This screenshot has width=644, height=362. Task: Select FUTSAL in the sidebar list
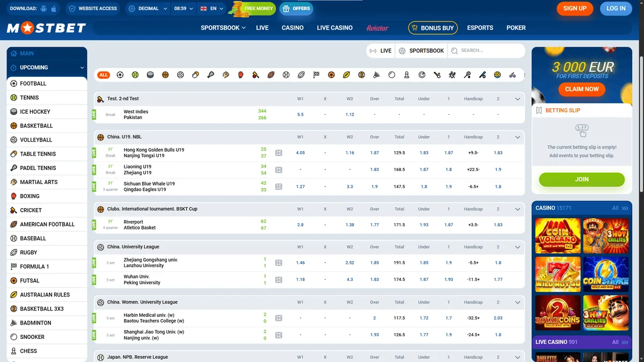coord(47,280)
